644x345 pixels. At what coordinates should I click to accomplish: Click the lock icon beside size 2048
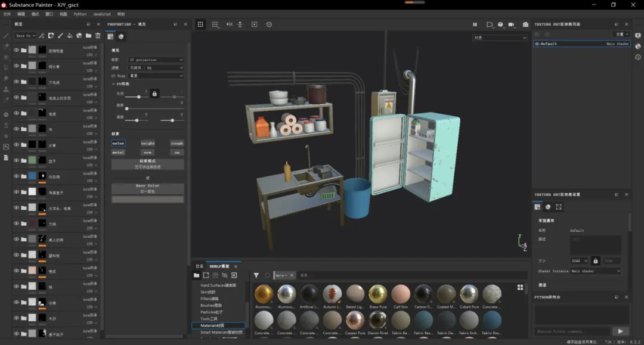pyautogui.click(x=595, y=261)
